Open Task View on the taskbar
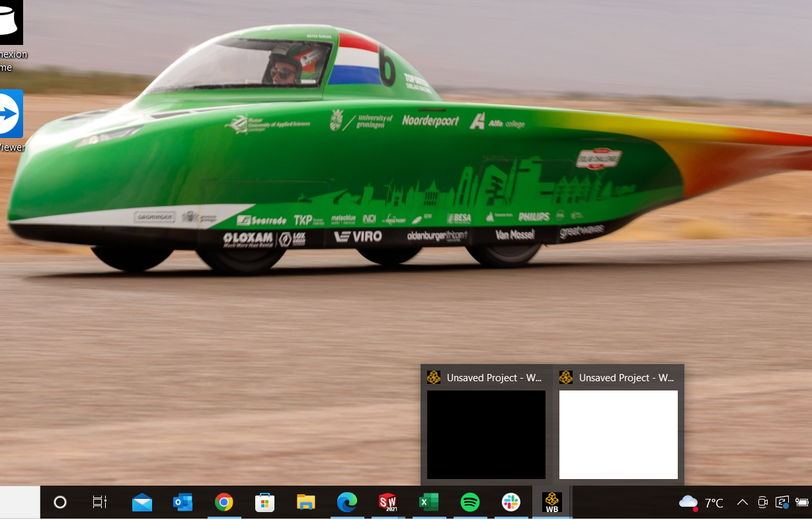The image size is (812, 520). tap(100, 503)
